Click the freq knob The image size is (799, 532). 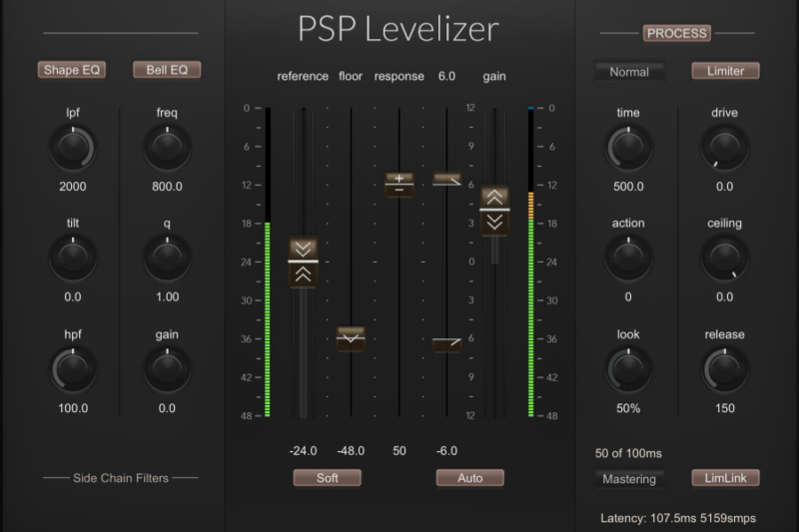(x=167, y=148)
